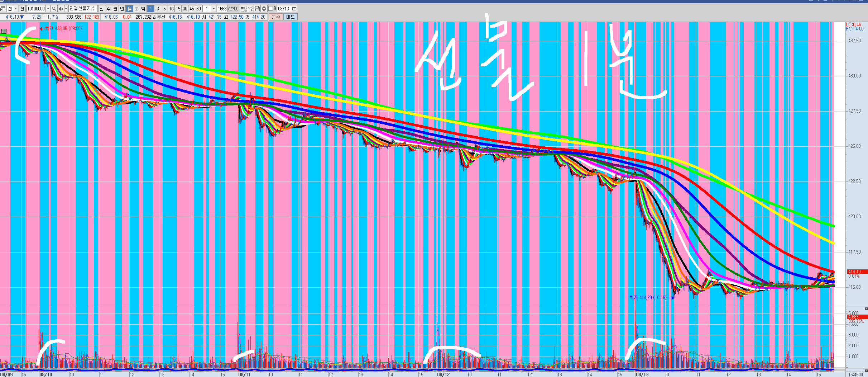Select the 10 minute interval tab
Image resolution: width=868 pixels, height=377 pixels.
(x=171, y=9)
